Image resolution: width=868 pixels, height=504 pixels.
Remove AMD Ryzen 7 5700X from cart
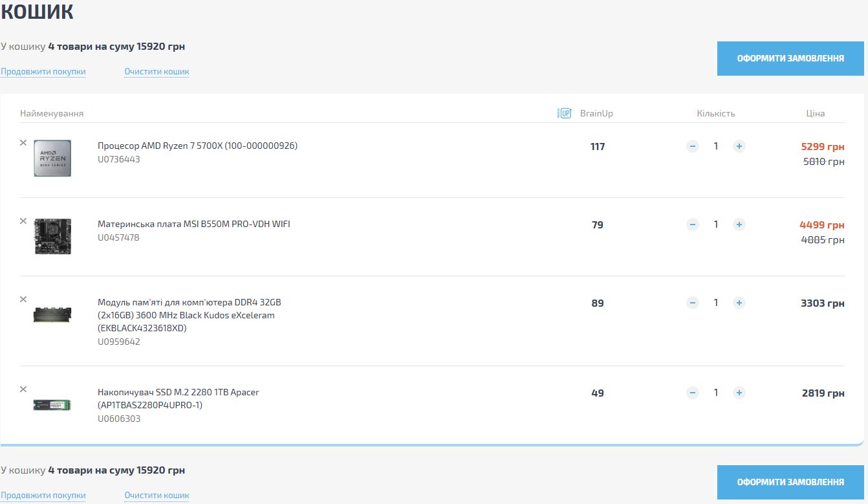(23, 143)
